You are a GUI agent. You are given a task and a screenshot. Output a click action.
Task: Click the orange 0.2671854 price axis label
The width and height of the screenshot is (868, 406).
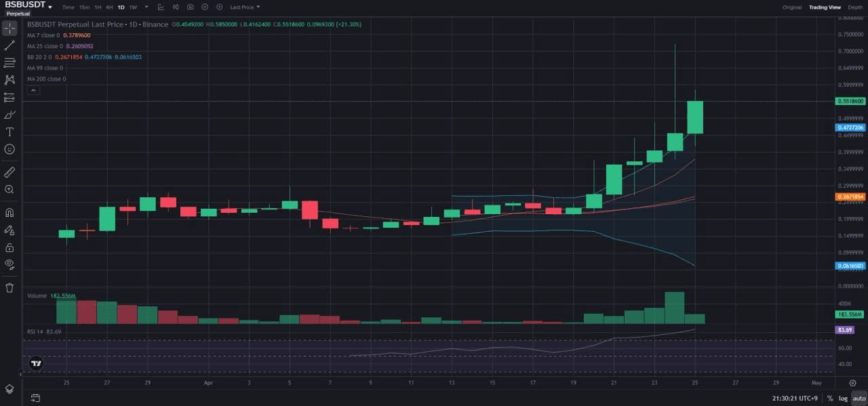pos(851,197)
